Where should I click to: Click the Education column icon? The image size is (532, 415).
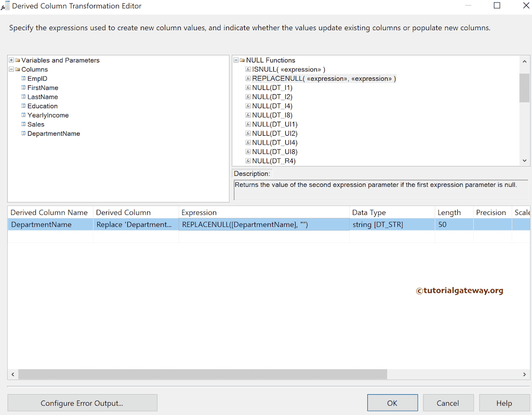coord(22,106)
